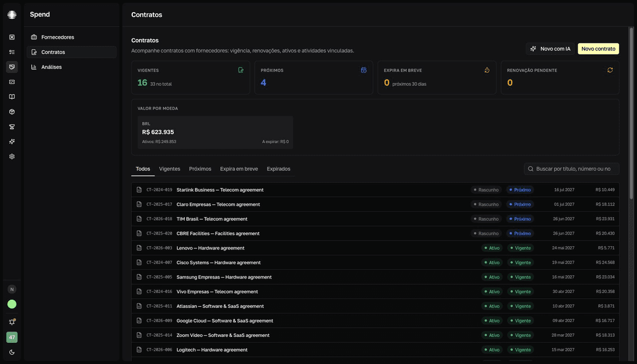Screen dimensions: 637x364
Task: Click value R$ 20.358 on Vivo row
Action: coord(605,292)
